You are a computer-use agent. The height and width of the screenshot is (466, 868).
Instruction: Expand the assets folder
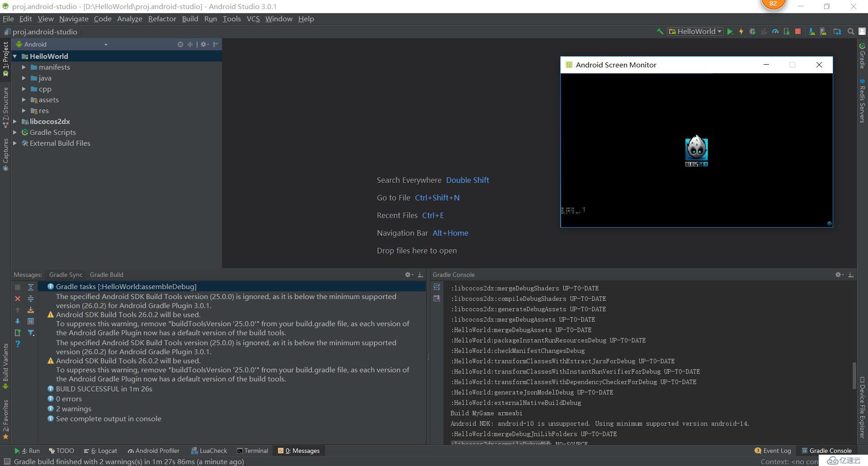[x=24, y=100]
